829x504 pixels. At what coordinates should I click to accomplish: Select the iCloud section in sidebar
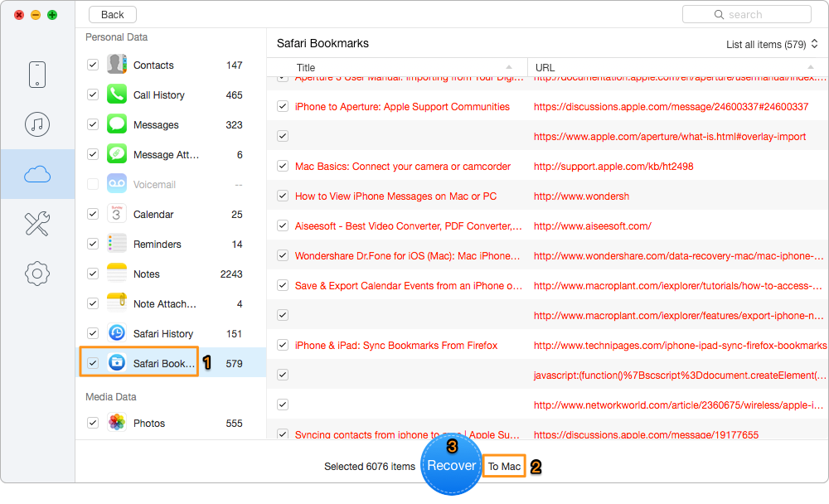[37, 174]
